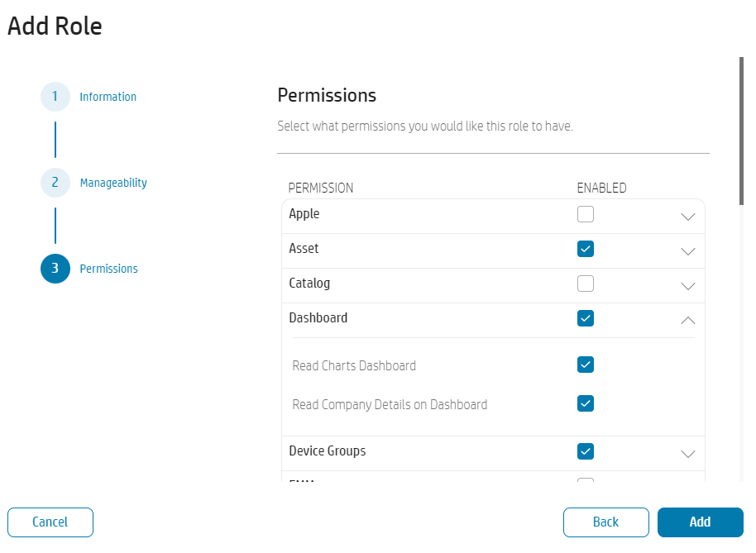756x553 pixels.
Task: Expand the Apple permission row
Action: click(687, 215)
